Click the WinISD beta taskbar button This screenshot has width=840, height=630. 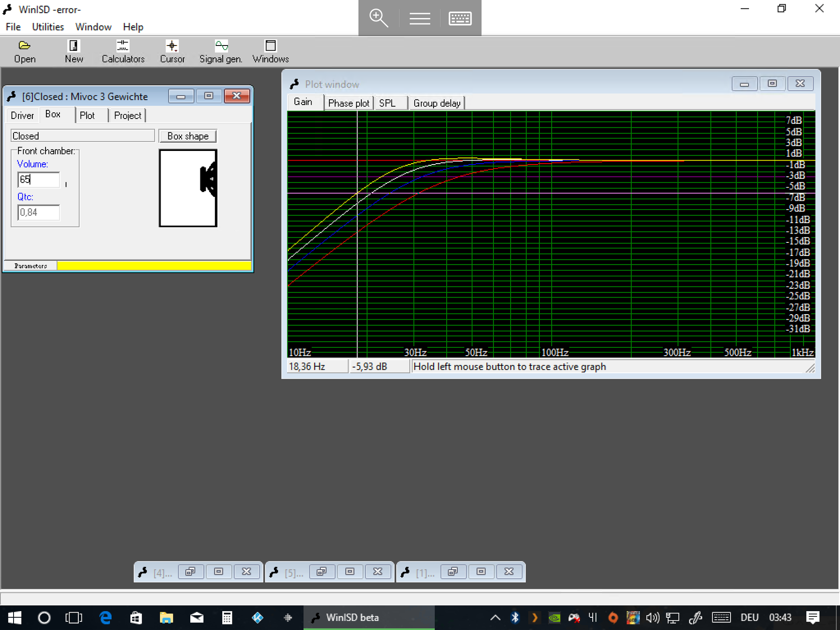click(369, 618)
